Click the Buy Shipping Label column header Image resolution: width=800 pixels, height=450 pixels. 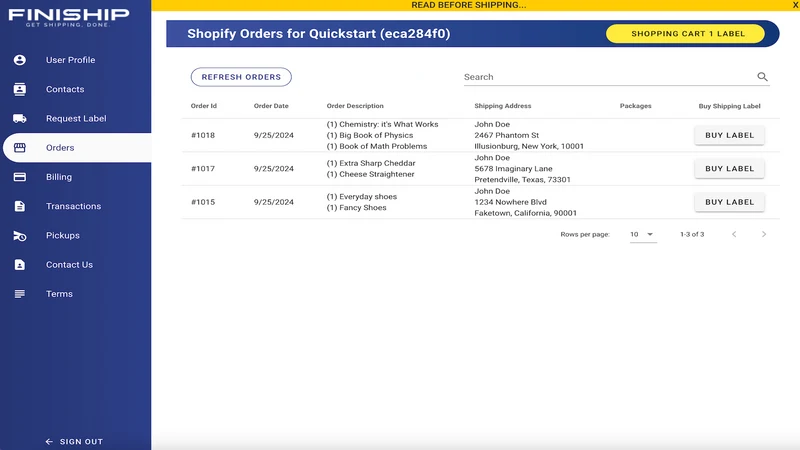click(729, 106)
